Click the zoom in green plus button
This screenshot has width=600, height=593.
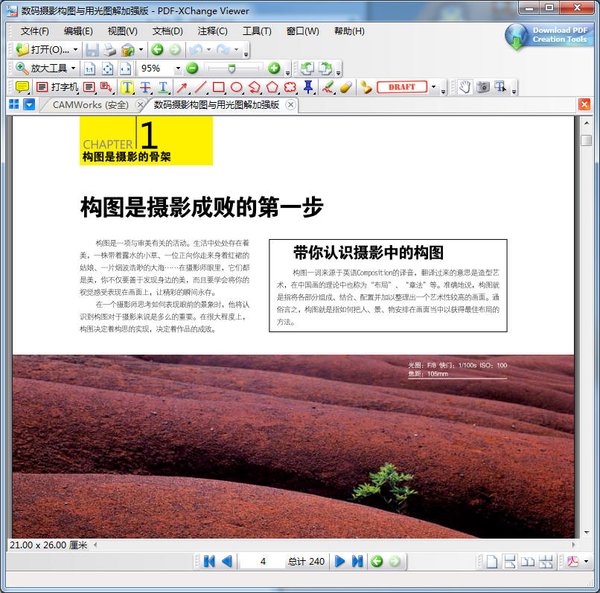(x=272, y=68)
